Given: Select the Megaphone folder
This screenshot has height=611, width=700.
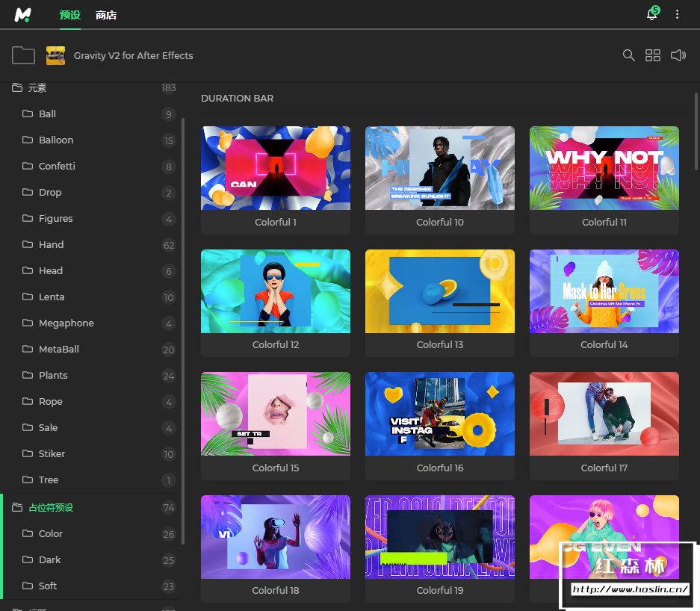Looking at the screenshot, I should (66, 323).
